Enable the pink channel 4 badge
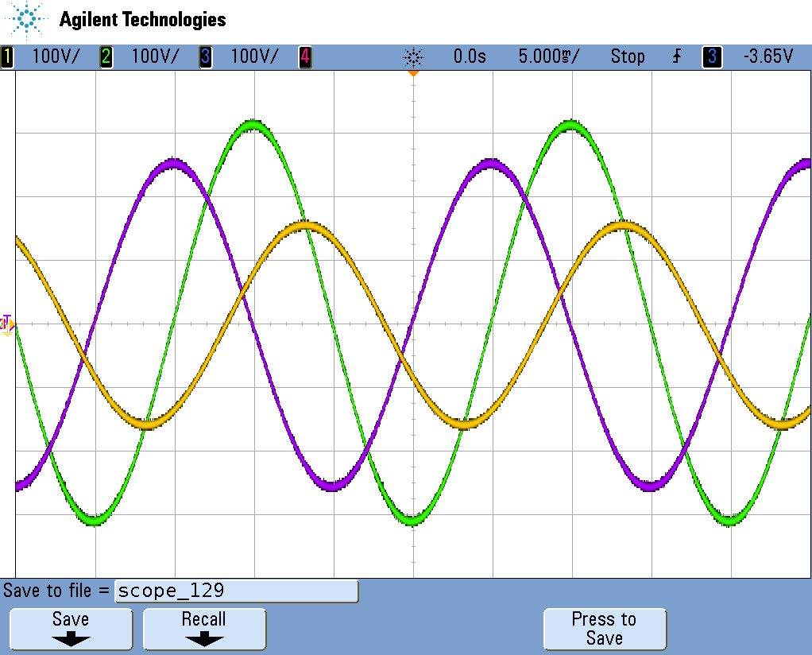Viewport: 812px width, 655px height. click(x=305, y=57)
